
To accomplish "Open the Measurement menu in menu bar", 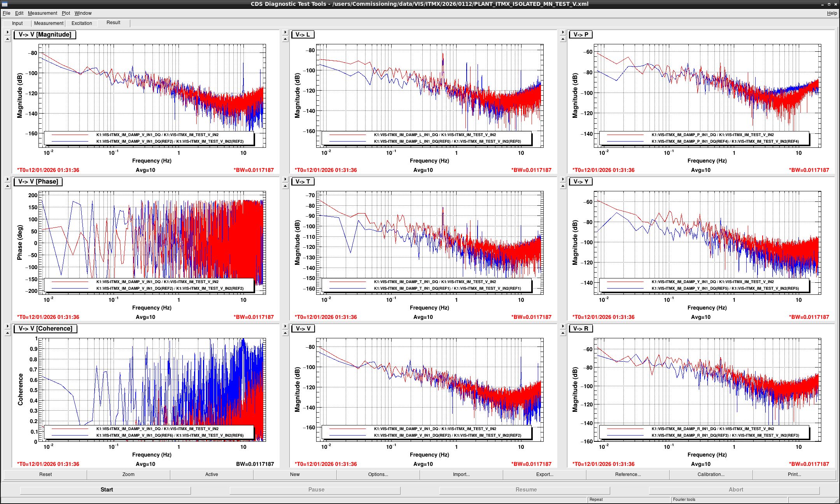I will [x=42, y=13].
